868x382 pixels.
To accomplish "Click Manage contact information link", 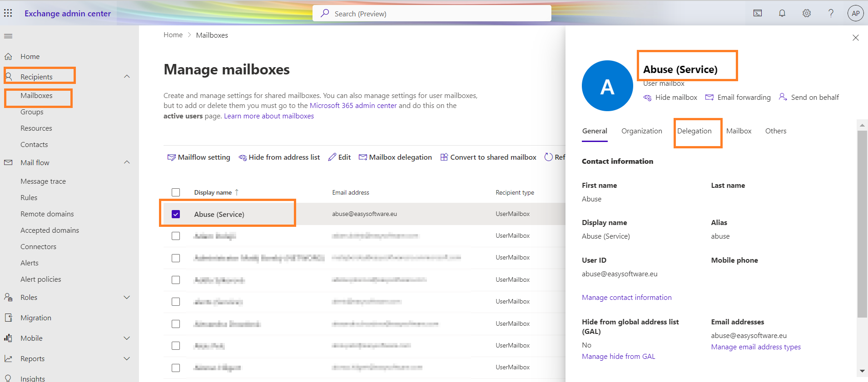I will 626,298.
